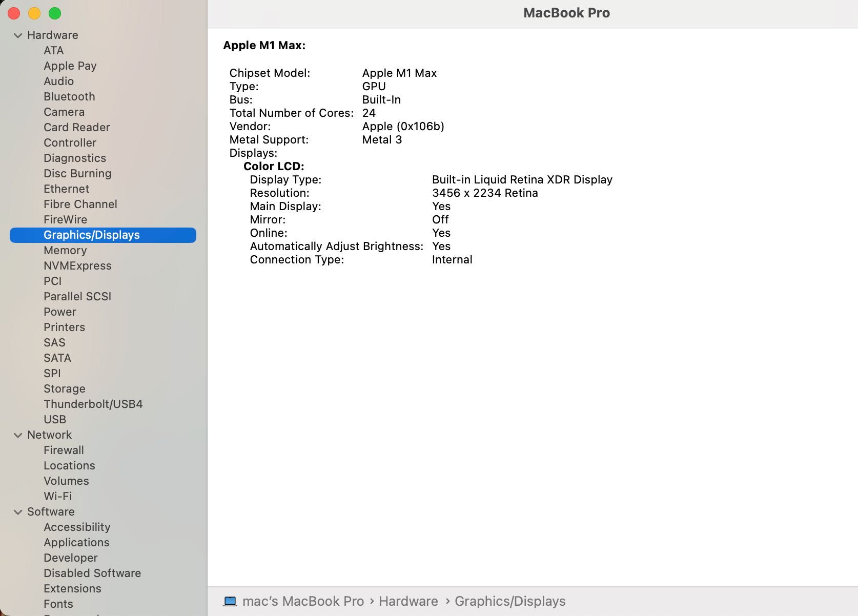Screen dimensions: 858x616
Task: Select Power in the sidebar
Action: coord(60,312)
